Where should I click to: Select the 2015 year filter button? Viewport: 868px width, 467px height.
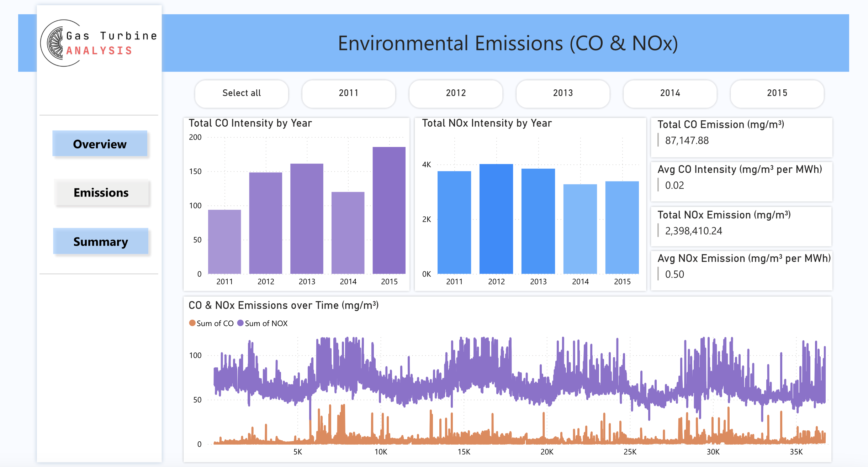[777, 93]
